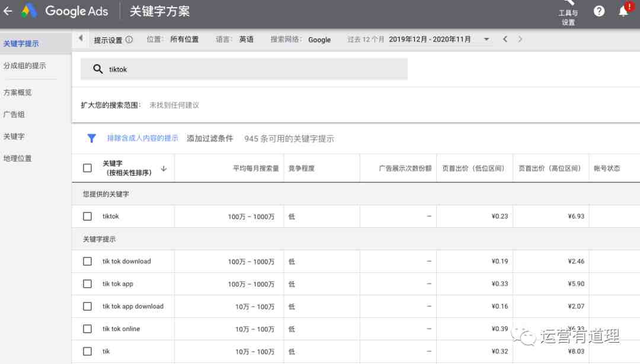Open 方案概览 in the sidebar
The image size is (640, 364).
(x=17, y=92)
